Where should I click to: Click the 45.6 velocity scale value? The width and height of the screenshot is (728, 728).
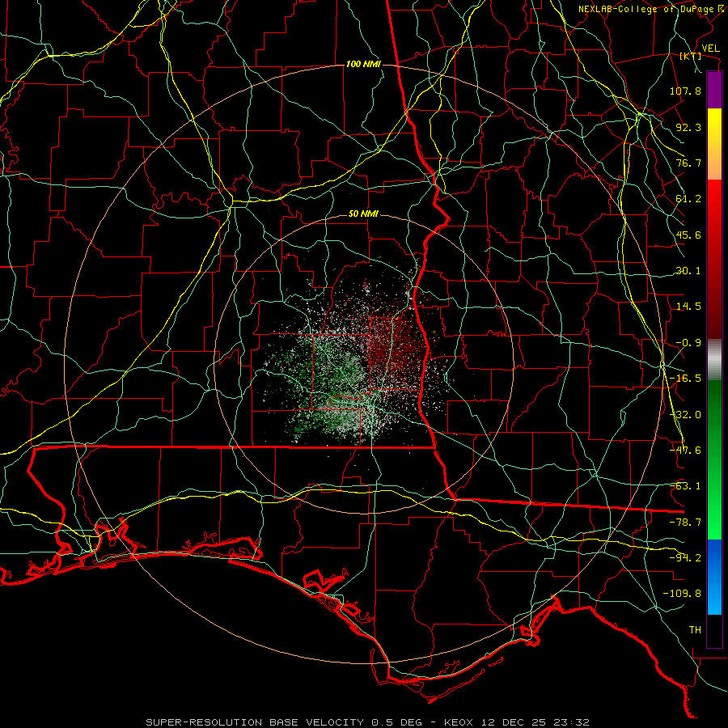[688, 235]
